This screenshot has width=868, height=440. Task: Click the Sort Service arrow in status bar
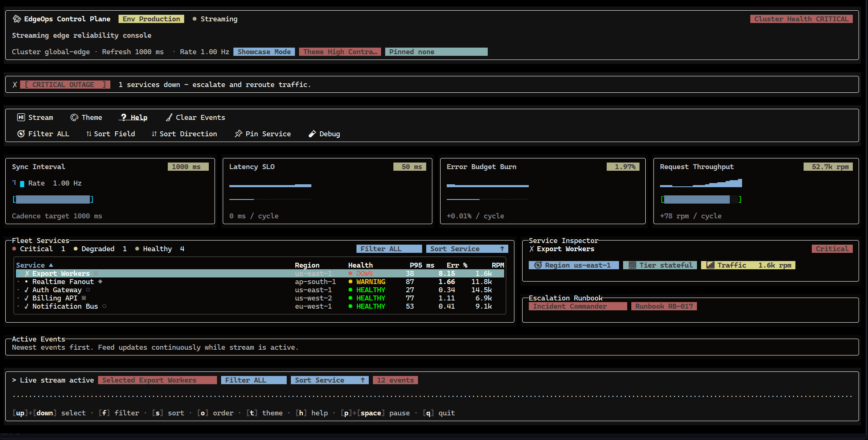pos(363,380)
